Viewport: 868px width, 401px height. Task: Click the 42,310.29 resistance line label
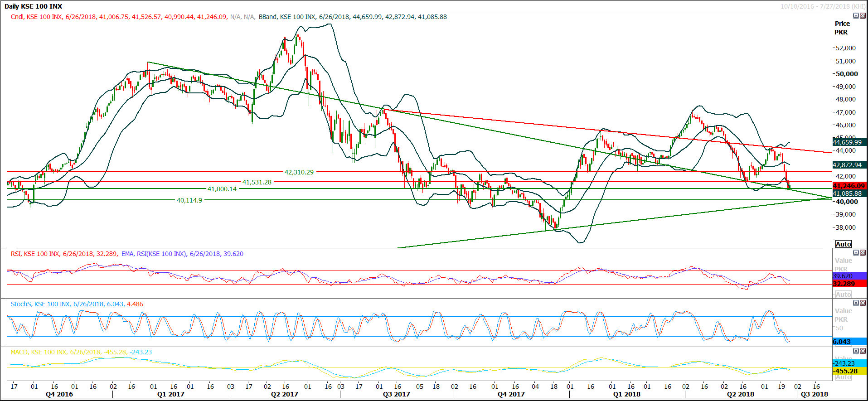pyautogui.click(x=299, y=172)
